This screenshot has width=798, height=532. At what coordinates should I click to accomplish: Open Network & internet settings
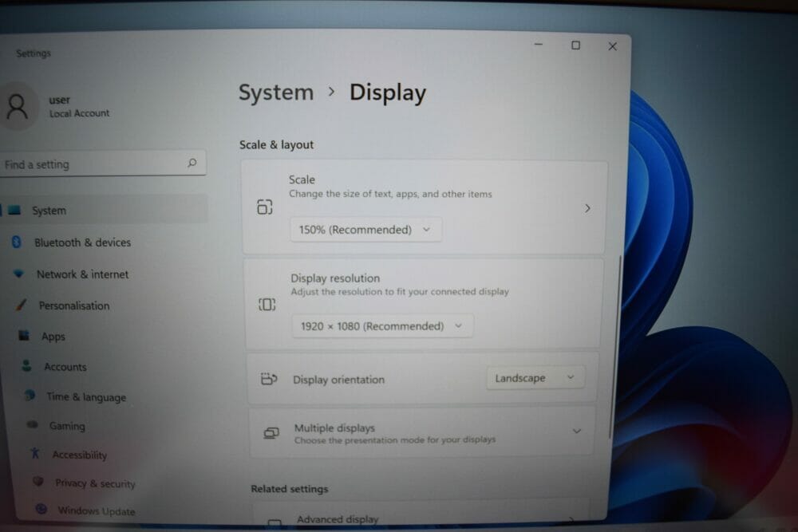point(82,274)
